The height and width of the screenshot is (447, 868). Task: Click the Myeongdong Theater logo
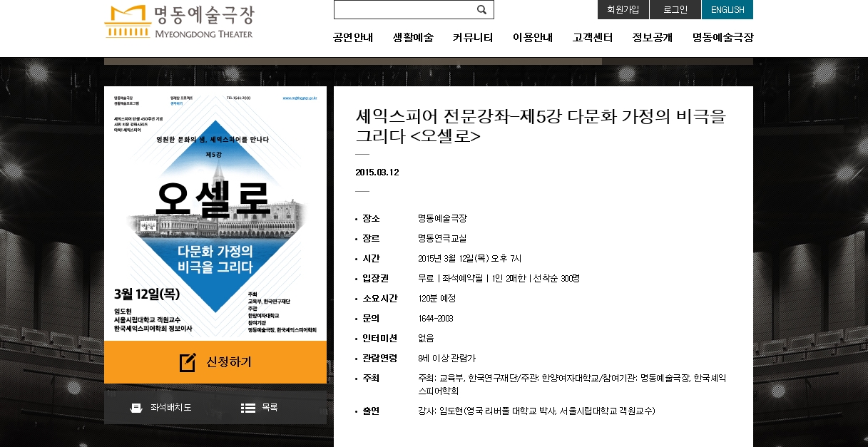(x=178, y=22)
